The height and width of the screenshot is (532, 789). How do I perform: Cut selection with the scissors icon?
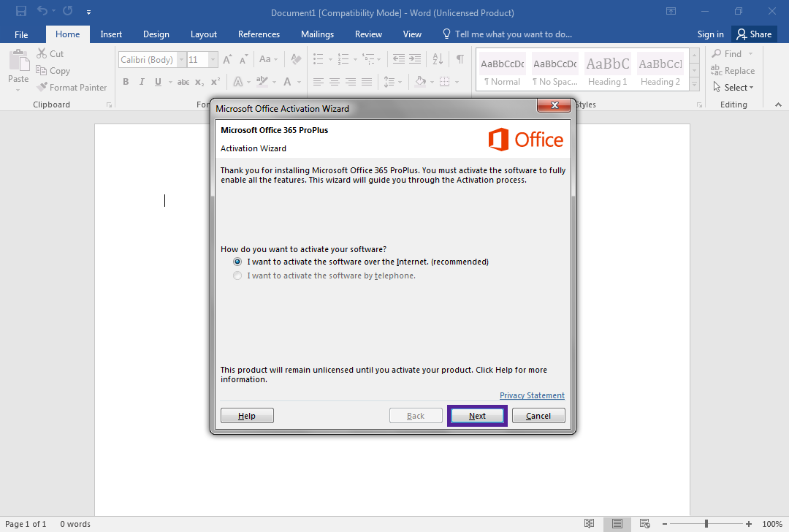click(42, 53)
